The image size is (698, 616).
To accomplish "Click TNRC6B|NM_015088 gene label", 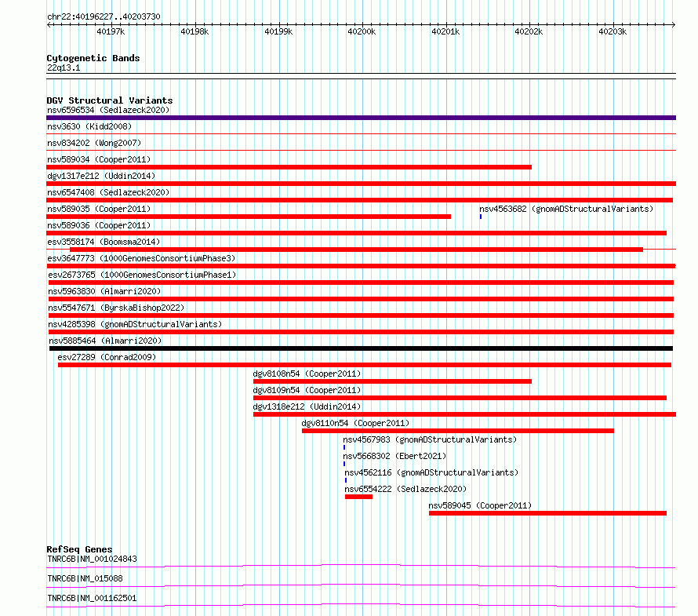I will pyautogui.click(x=85, y=578).
